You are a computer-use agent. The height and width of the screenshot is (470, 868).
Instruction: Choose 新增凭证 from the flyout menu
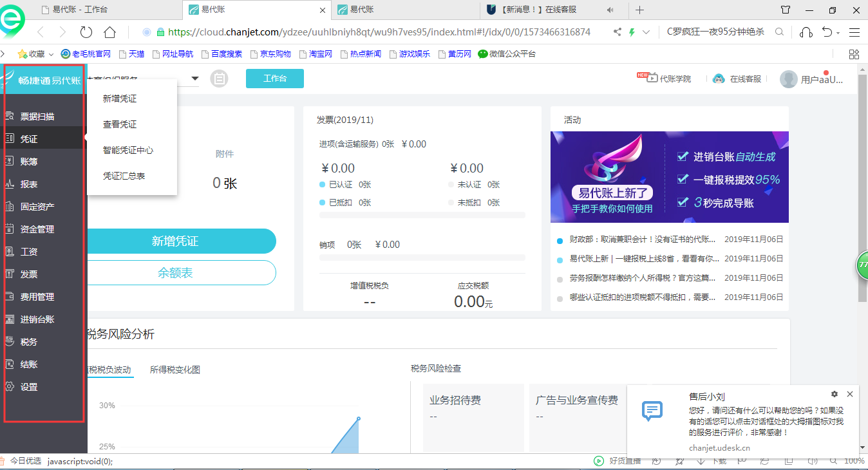click(x=120, y=99)
